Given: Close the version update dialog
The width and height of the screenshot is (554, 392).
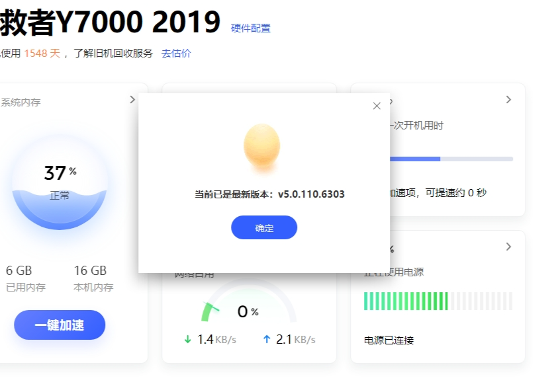Looking at the screenshot, I should [377, 106].
